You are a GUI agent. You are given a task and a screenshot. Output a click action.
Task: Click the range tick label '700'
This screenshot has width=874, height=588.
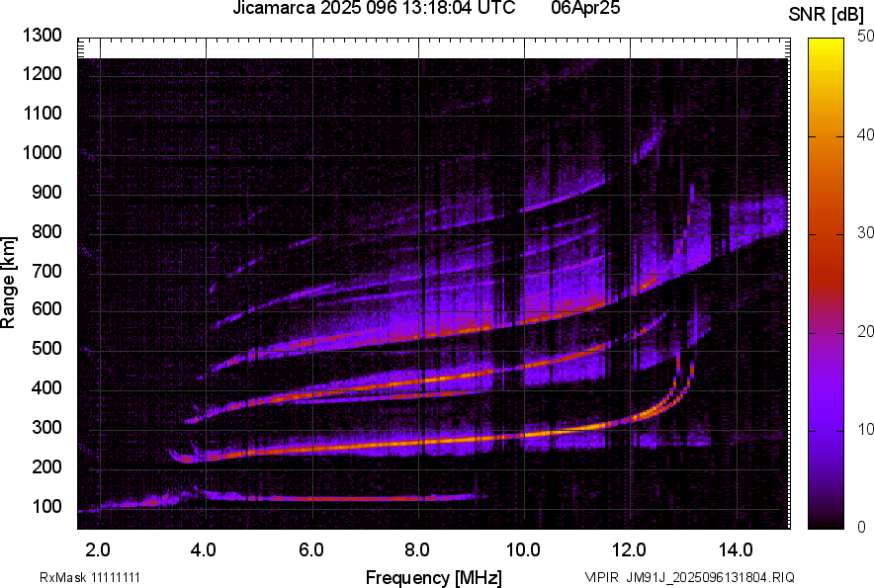[46, 271]
